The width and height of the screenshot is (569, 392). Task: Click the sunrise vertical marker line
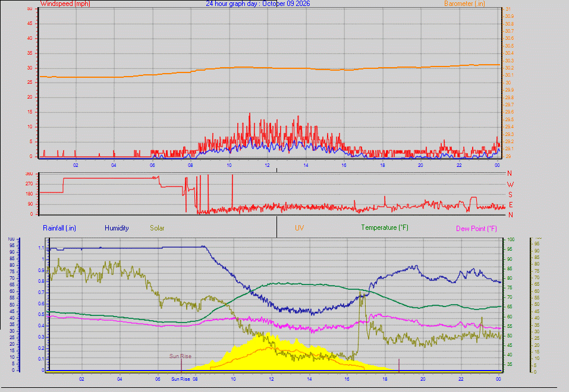click(181, 365)
